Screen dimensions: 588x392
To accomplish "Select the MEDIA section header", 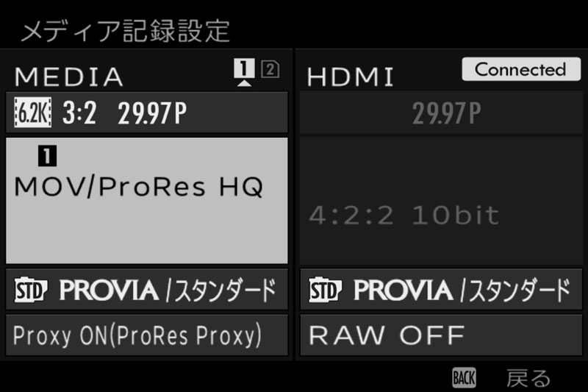I will point(69,76).
